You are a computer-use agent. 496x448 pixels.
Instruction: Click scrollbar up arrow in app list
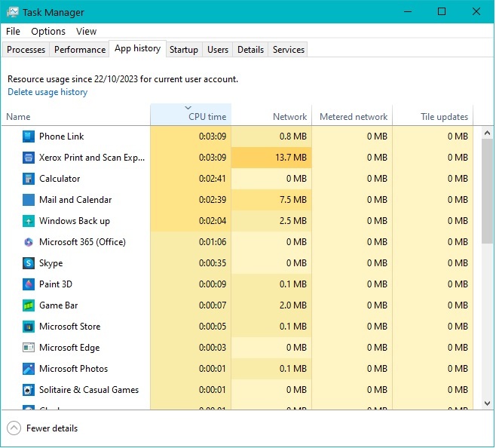coord(487,133)
